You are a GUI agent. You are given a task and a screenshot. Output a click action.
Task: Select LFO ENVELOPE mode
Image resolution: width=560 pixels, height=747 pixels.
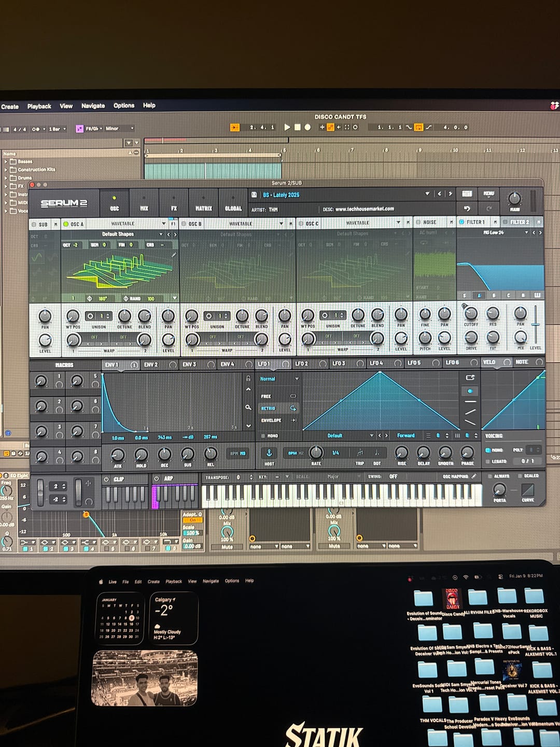coord(278,420)
